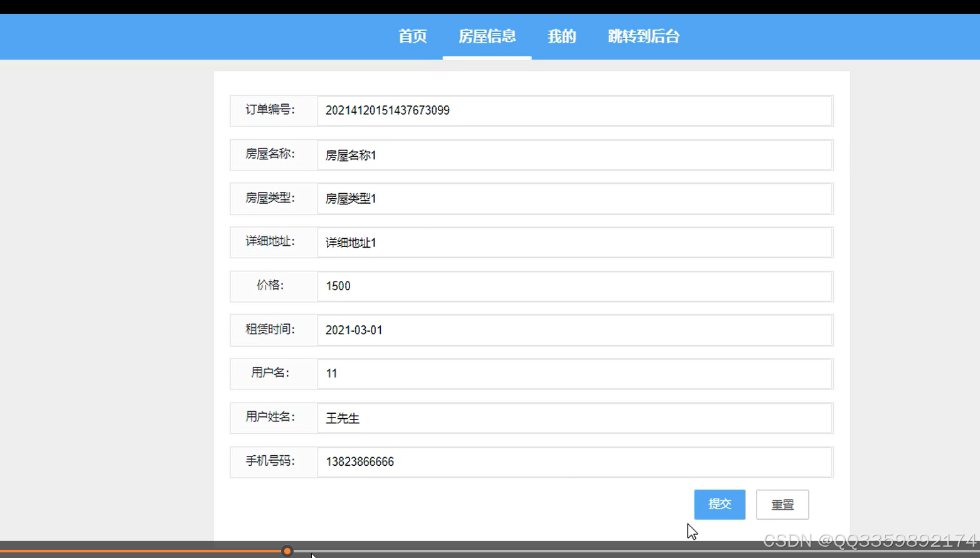Focus the 房屋类型 input with 房屋类型1
Image resolution: width=980 pixels, height=558 pixels.
[x=575, y=199]
